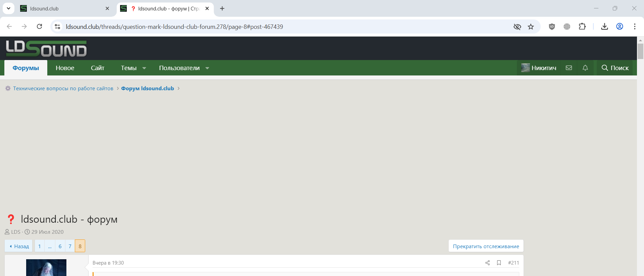This screenshot has width=644, height=276.
Task: Open the notifications bell
Action: point(585,68)
